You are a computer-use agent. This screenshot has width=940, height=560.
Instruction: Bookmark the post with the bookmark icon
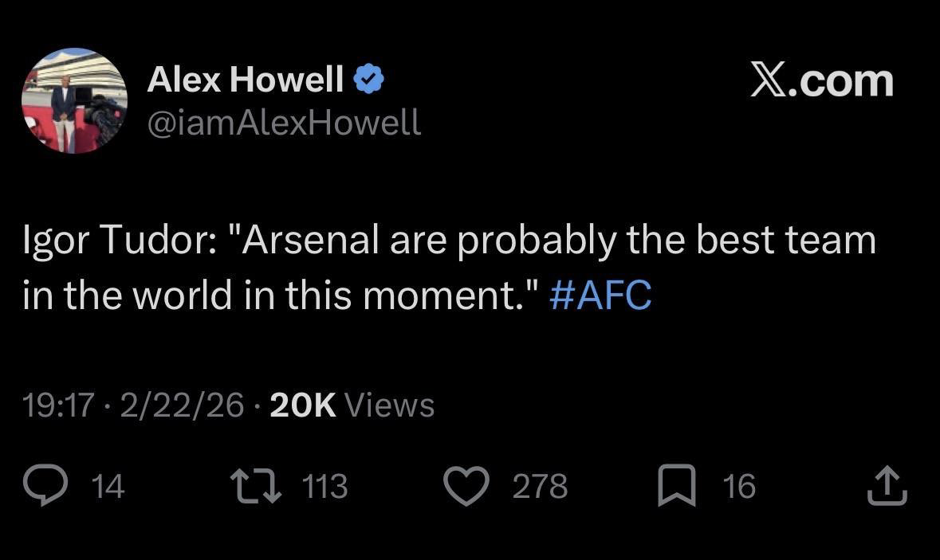[x=677, y=486]
